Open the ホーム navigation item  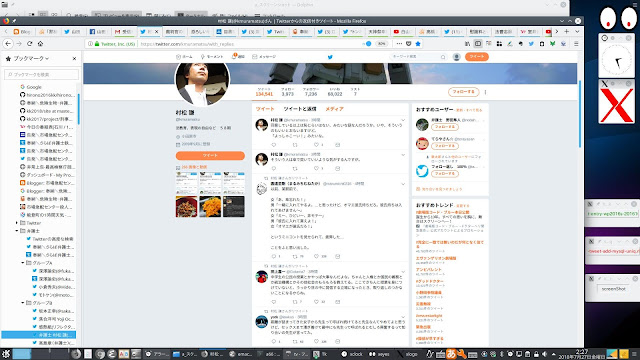click(184, 57)
